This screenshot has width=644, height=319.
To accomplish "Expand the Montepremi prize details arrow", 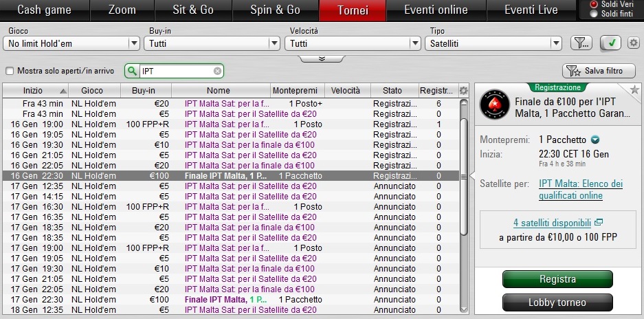I will tap(595, 140).
